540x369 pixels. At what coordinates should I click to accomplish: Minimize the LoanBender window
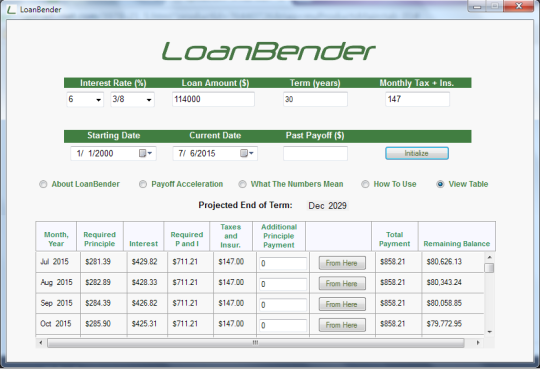click(x=477, y=6)
